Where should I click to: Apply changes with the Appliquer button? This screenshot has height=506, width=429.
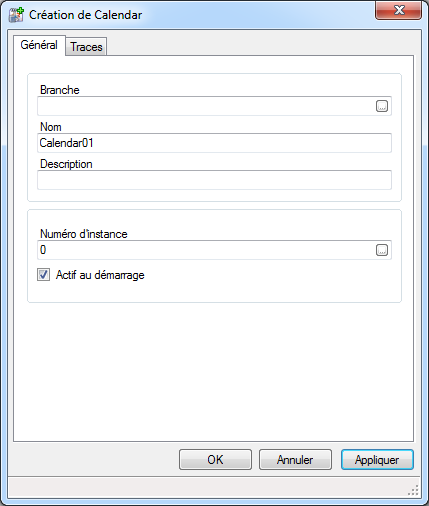pos(377,460)
